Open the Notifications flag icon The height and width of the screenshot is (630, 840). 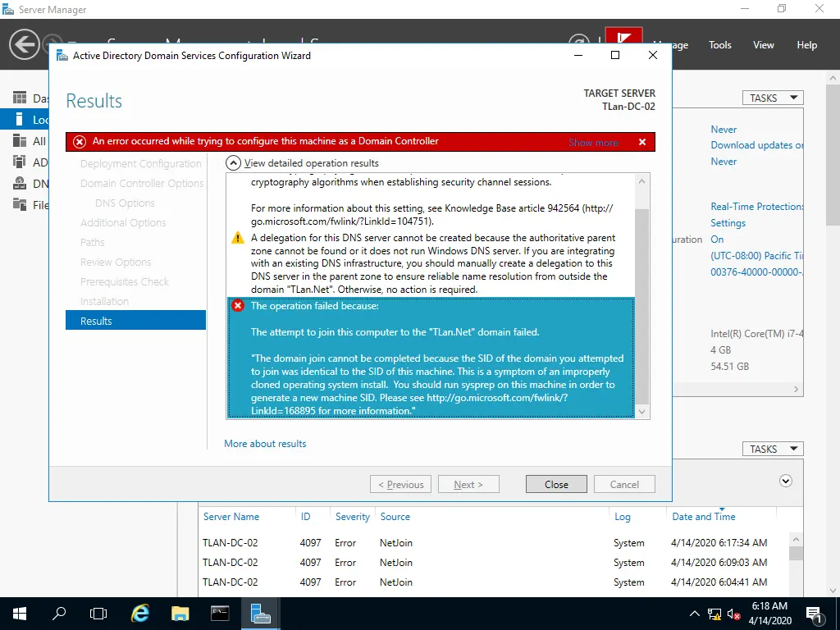coord(623,35)
